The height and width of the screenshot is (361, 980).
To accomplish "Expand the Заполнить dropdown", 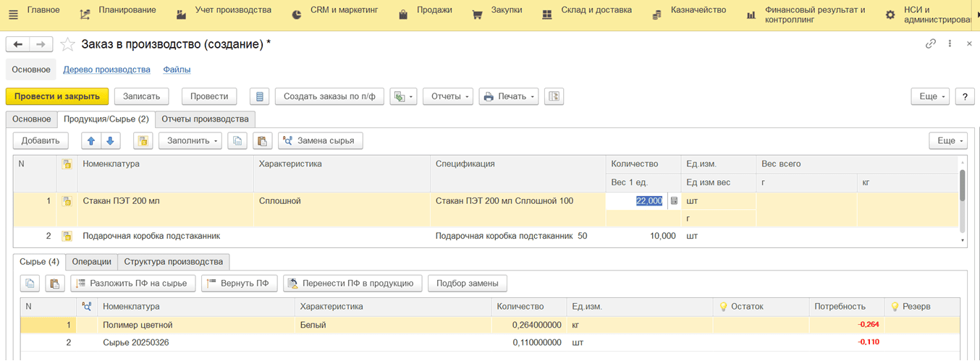I will [190, 141].
